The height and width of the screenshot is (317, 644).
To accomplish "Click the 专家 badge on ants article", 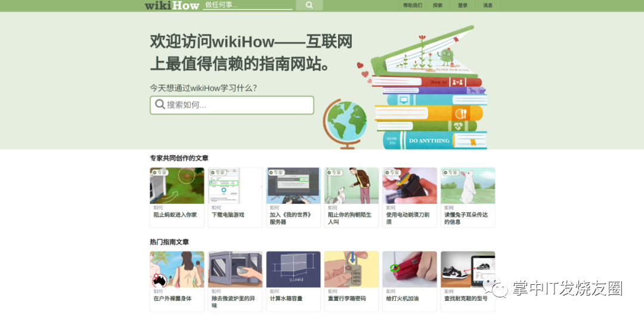I will [x=160, y=172].
